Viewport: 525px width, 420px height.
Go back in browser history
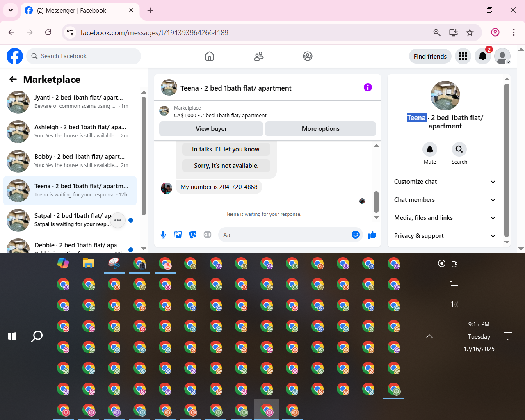tap(11, 32)
